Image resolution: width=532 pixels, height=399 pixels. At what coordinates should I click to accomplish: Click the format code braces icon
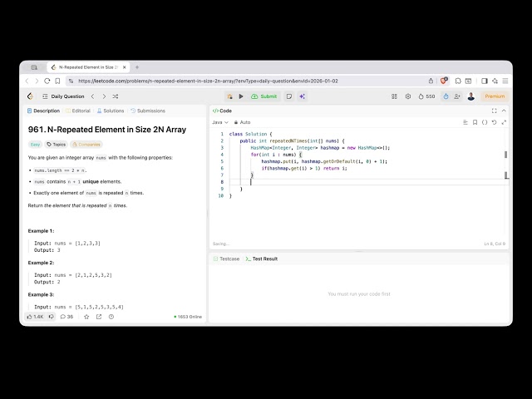pyautogui.click(x=485, y=122)
